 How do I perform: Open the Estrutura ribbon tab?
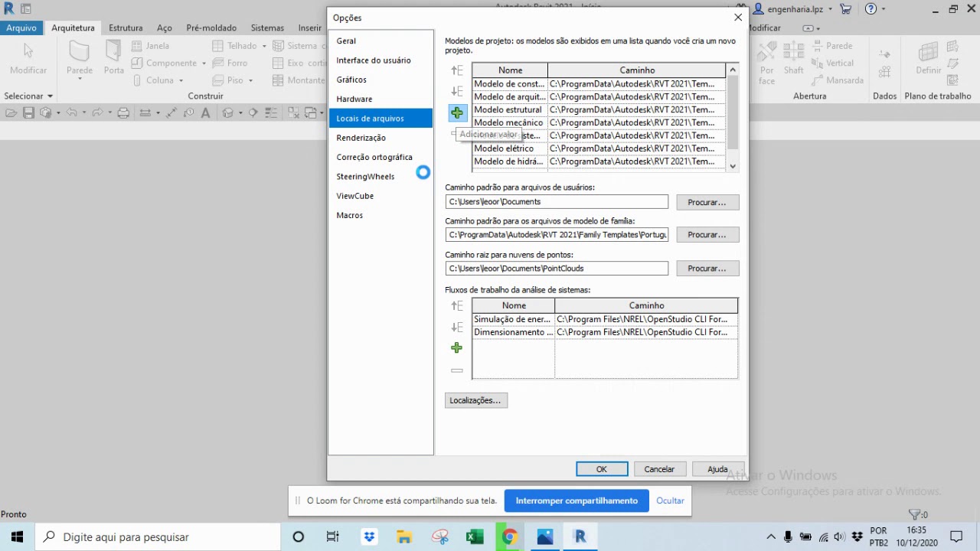[x=126, y=28]
